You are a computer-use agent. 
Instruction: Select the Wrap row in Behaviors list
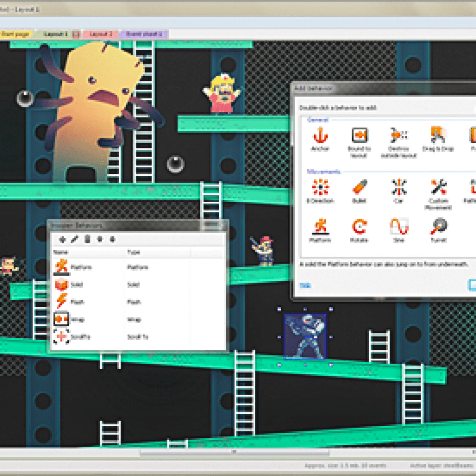point(138,319)
